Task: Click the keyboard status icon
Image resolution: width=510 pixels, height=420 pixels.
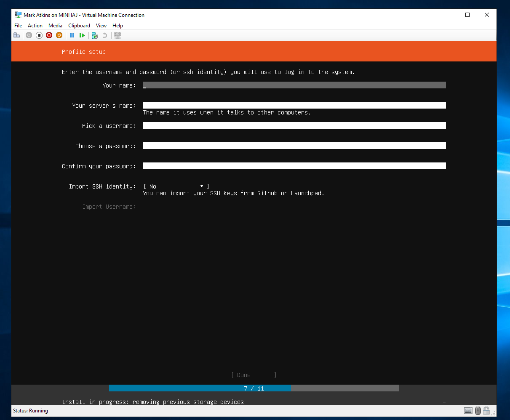Action: pyautogui.click(x=468, y=410)
